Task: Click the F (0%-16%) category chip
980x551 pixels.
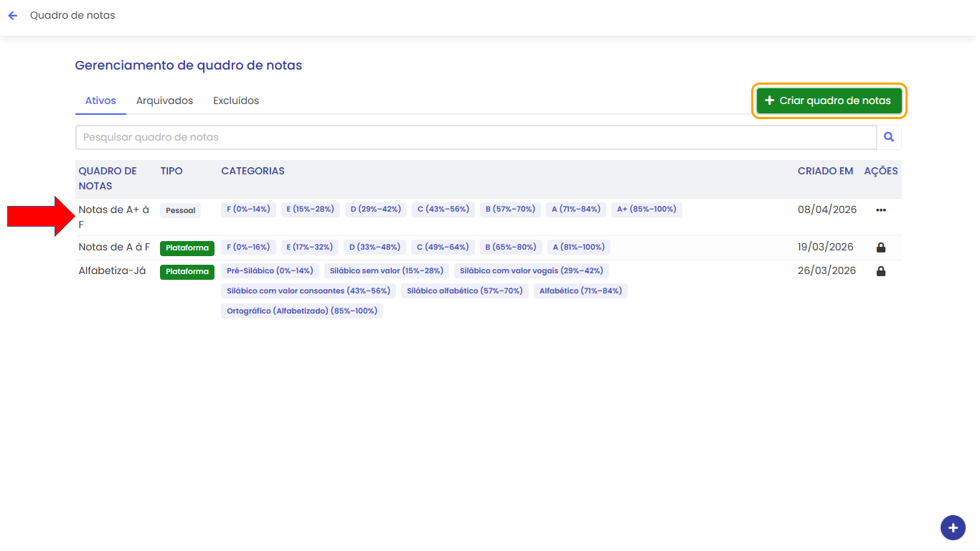Action: coord(248,247)
